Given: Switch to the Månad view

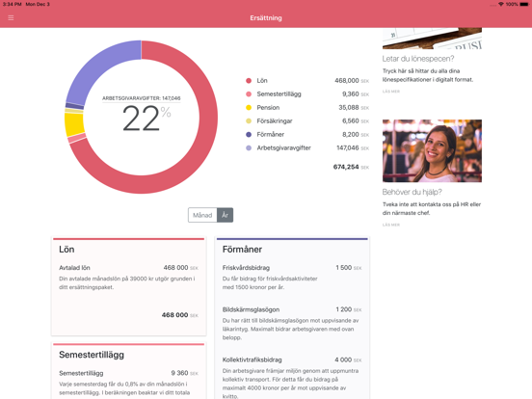Looking at the screenshot, I should point(202,215).
